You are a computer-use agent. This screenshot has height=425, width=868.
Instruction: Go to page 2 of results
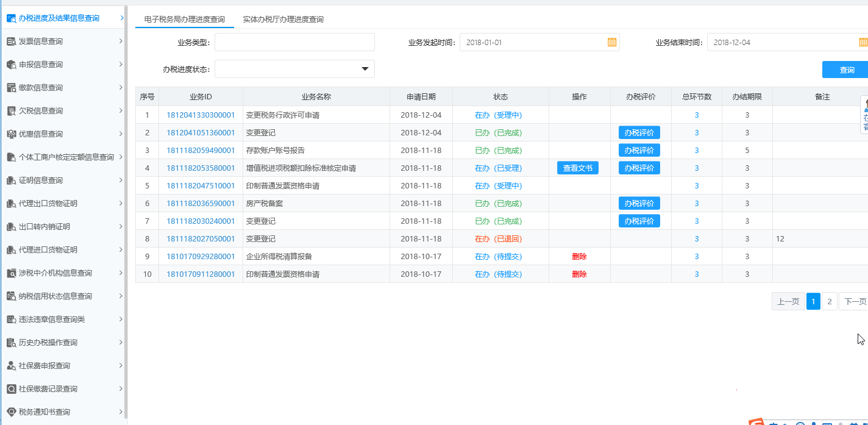[829, 301]
